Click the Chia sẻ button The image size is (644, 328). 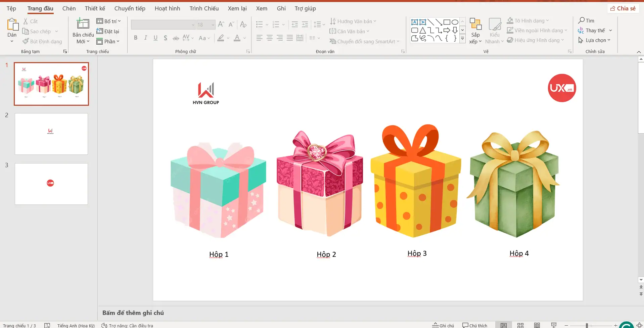point(623,8)
